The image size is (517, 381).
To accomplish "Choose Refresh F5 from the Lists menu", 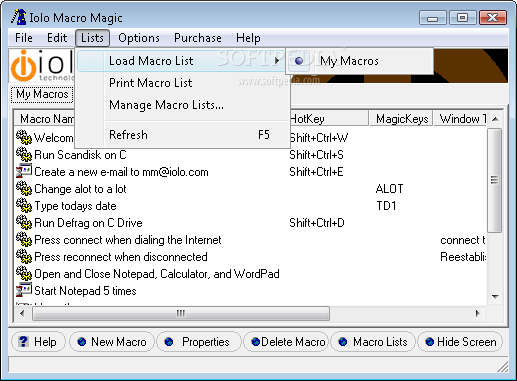I will [183, 135].
